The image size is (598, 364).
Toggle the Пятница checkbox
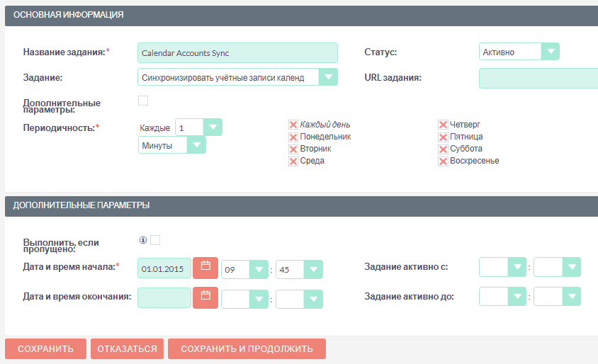pyautogui.click(x=444, y=137)
